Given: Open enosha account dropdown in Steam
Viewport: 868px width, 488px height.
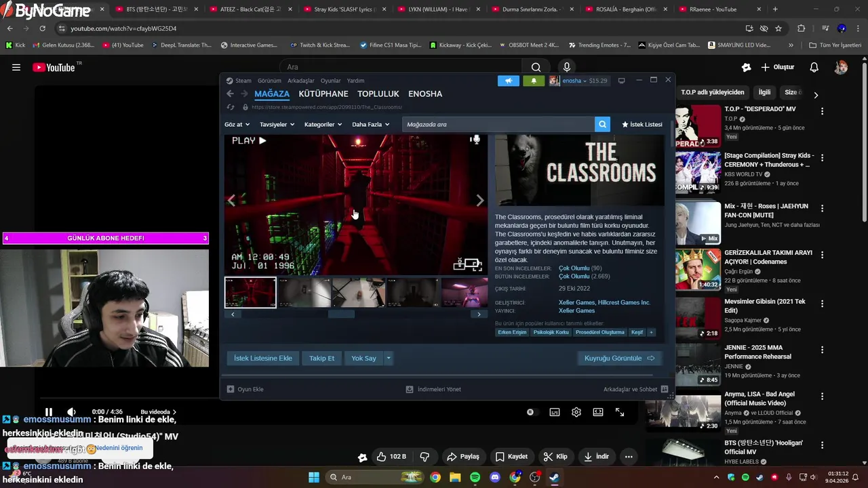Looking at the screenshot, I should [x=574, y=81].
